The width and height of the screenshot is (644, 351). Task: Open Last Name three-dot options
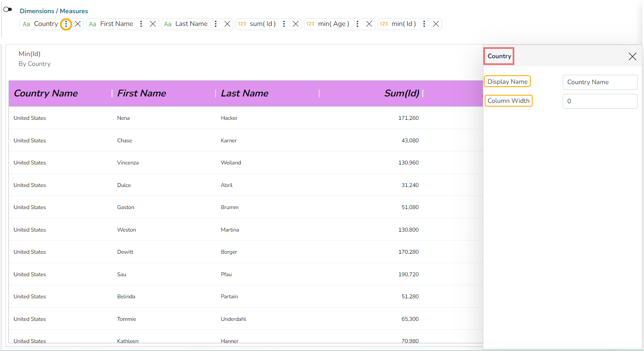click(x=216, y=24)
